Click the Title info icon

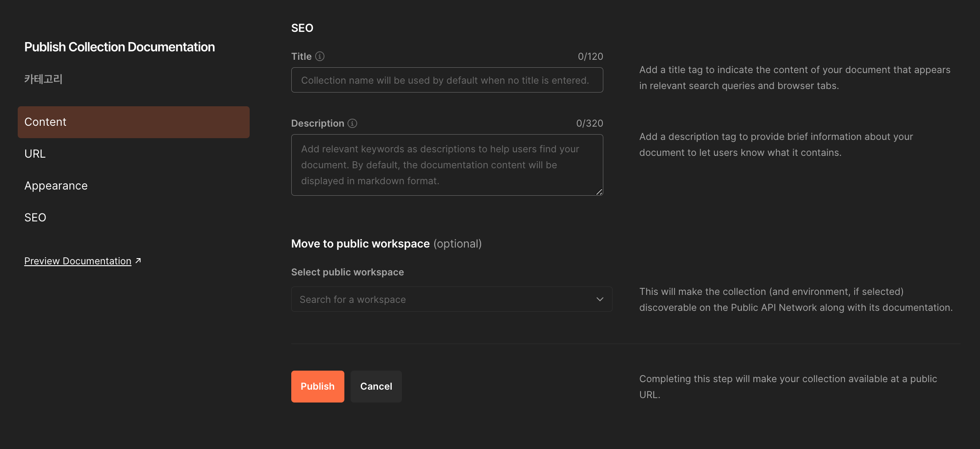320,56
